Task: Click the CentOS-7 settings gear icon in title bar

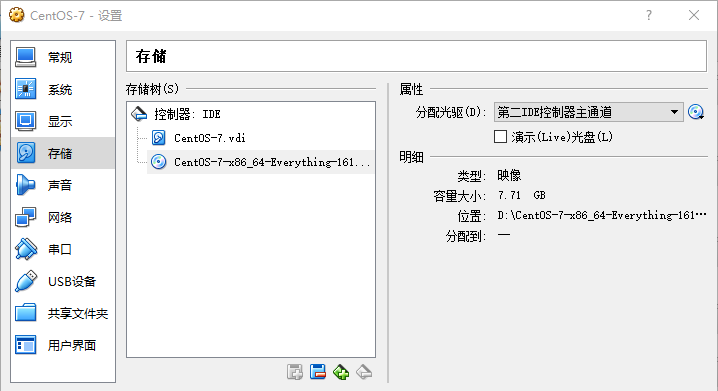Action: pos(16,15)
